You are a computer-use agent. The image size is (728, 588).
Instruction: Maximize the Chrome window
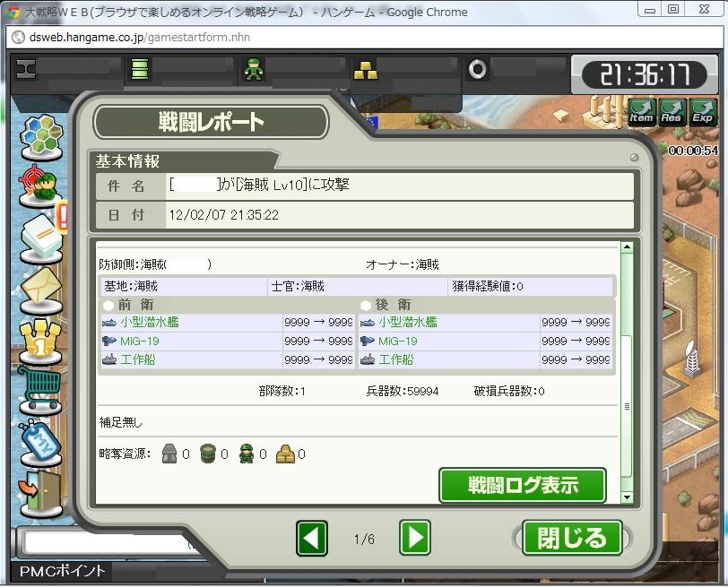(673, 9)
